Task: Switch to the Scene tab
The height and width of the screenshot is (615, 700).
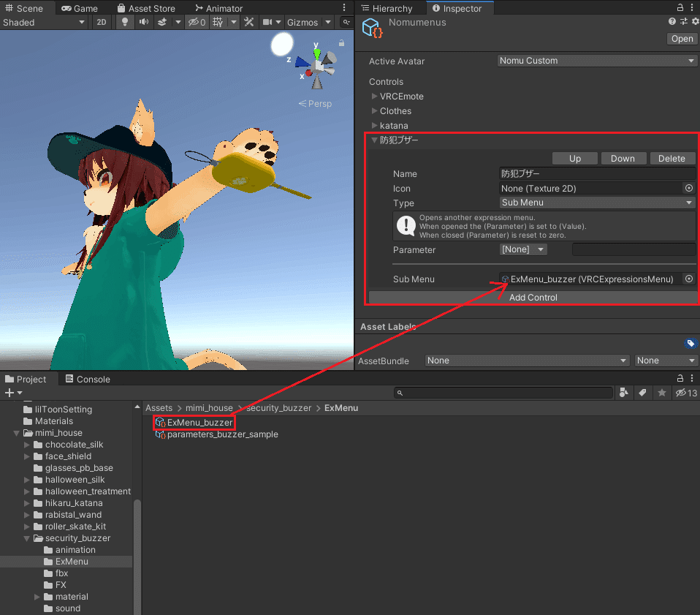Action: [24, 9]
